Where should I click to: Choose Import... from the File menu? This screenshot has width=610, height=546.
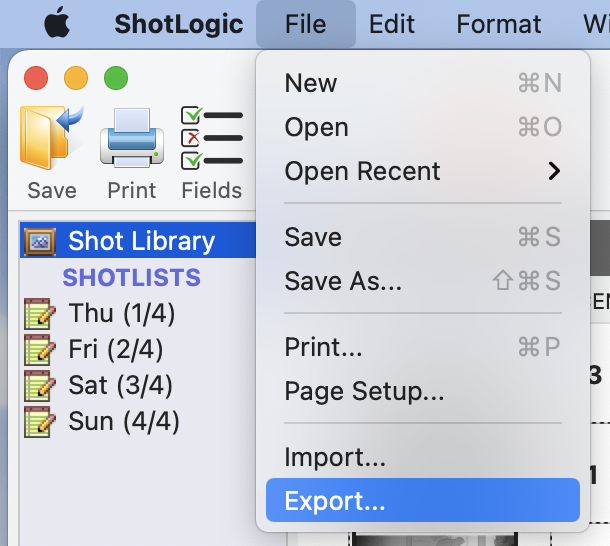[x=423, y=456]
